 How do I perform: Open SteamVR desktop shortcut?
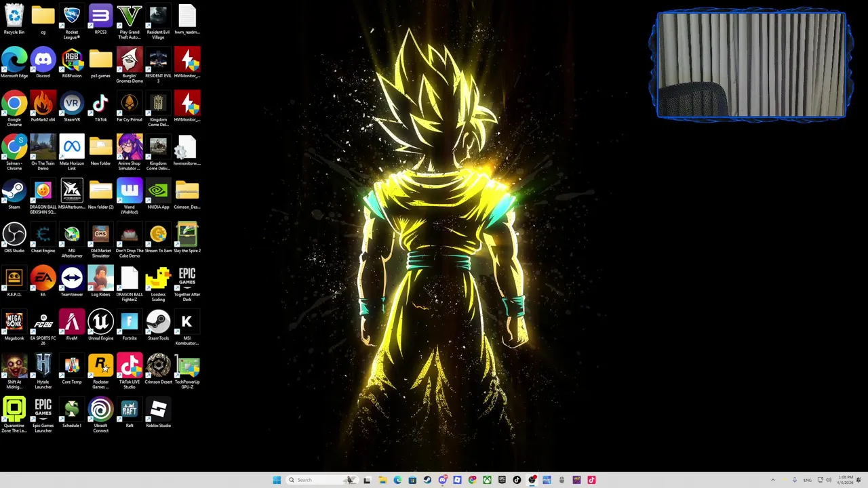point(72,106)
